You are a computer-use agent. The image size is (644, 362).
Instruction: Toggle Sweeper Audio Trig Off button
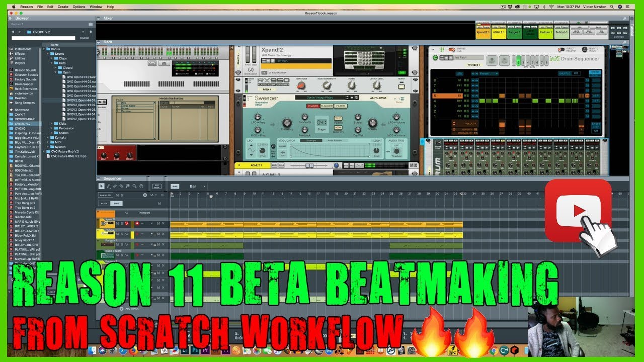click(396, 145)
